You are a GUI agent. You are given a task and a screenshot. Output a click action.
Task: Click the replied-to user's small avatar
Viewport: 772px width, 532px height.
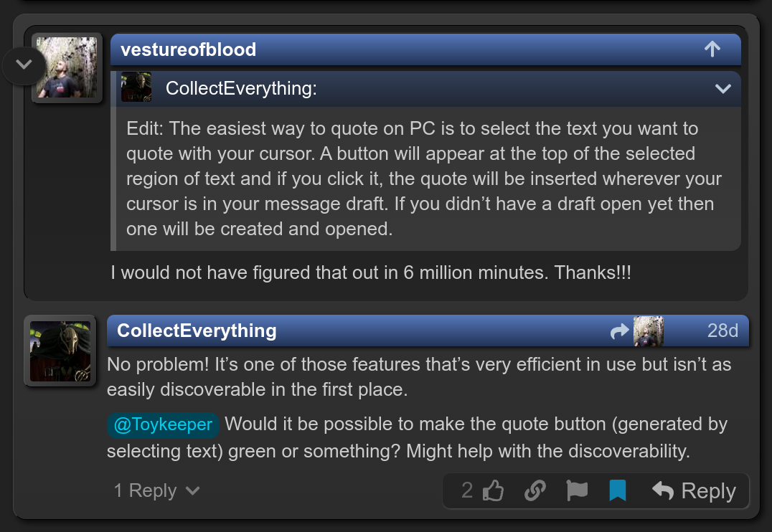pos(648,331)
